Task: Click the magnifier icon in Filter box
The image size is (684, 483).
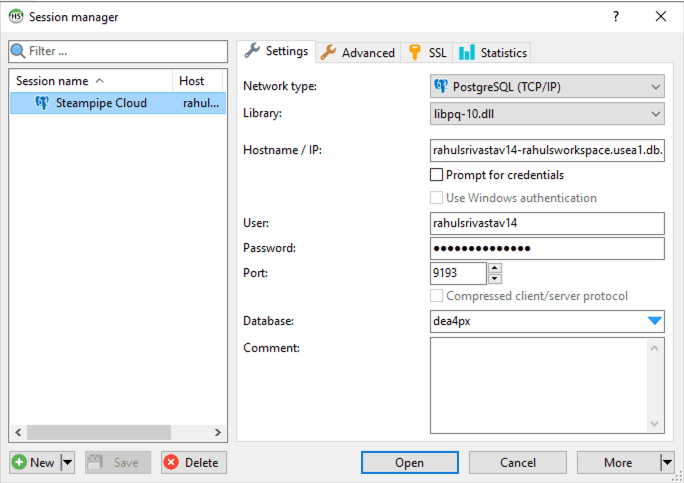Action: pyautogui.click(x=18, y=51)
